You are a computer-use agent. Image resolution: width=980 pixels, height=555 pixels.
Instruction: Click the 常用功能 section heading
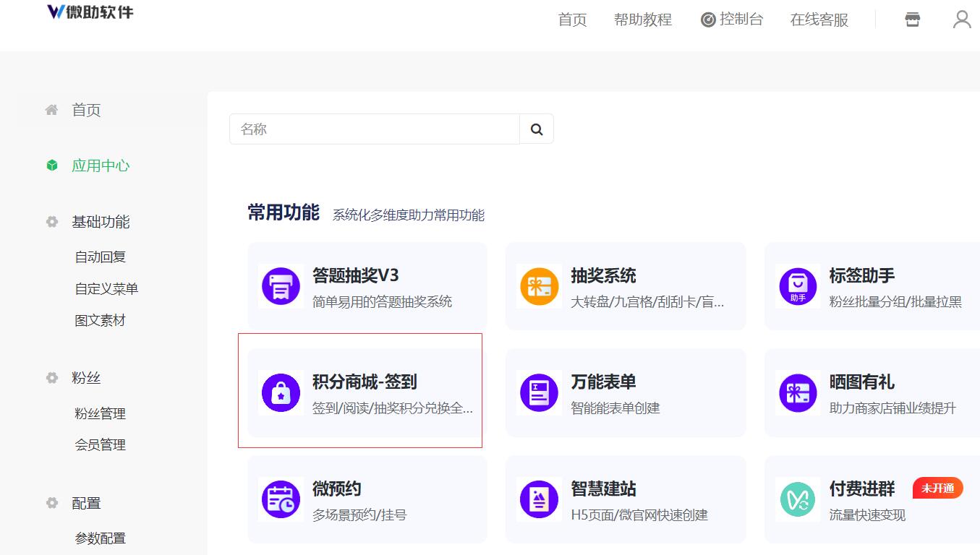pos(284,212)
